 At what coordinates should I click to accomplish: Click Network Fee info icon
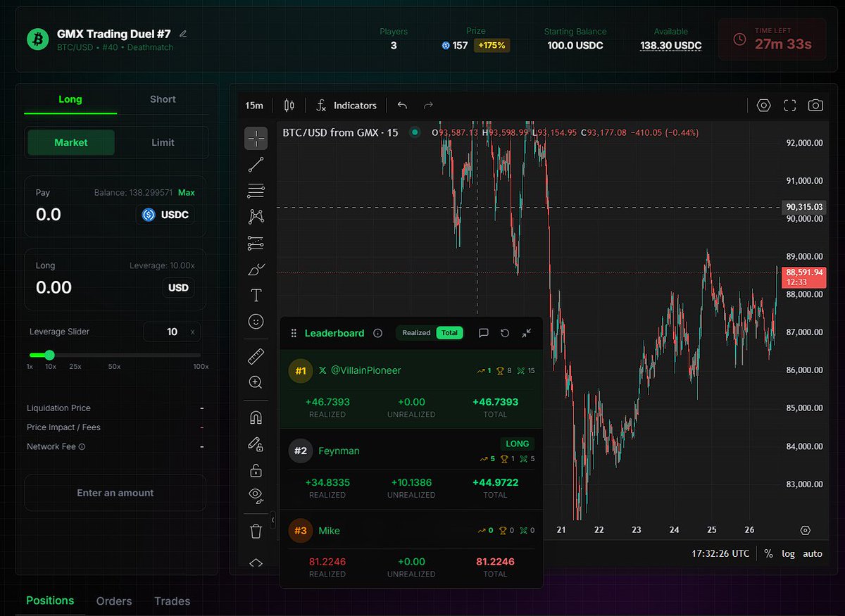[x=82, y=447]
